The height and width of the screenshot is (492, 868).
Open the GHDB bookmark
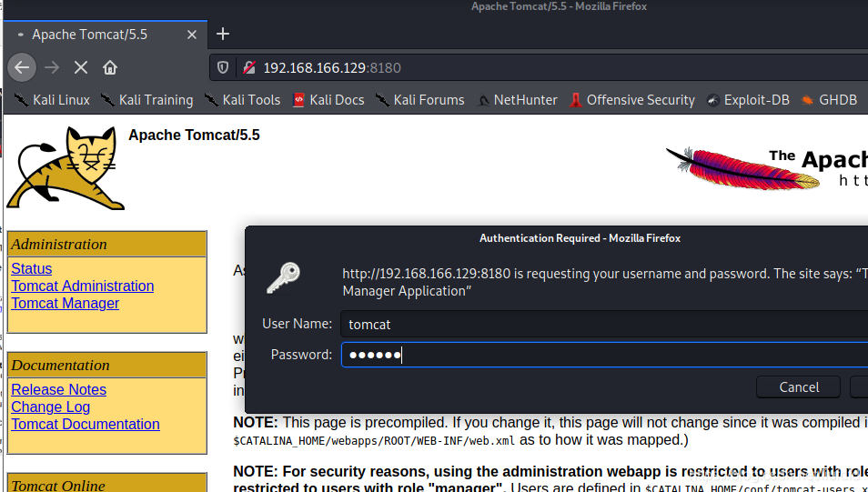coord(829,100)
